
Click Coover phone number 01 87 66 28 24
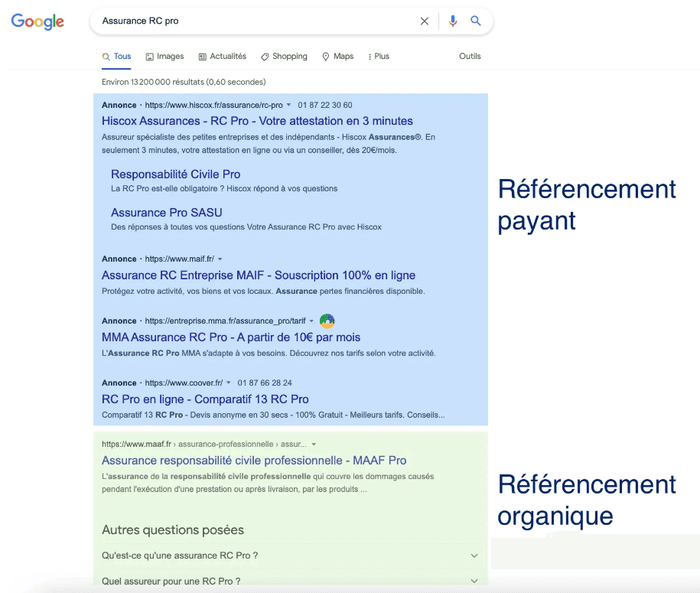coord(265,383)
